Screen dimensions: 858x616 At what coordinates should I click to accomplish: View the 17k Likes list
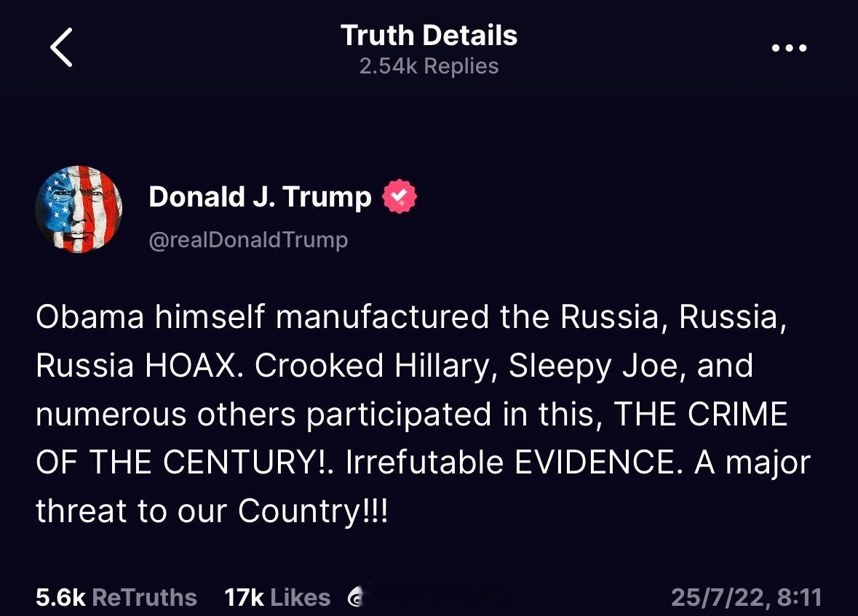coord(277,597)
